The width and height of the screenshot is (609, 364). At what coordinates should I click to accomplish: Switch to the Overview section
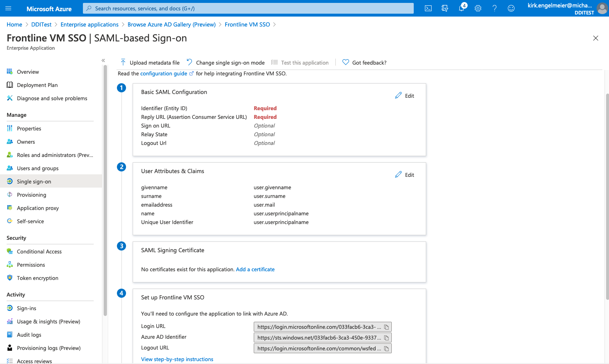point(27,72)
